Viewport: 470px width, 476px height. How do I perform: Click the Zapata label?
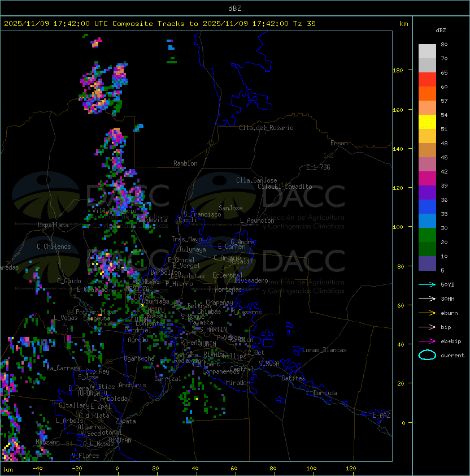[x=125, y=421]
